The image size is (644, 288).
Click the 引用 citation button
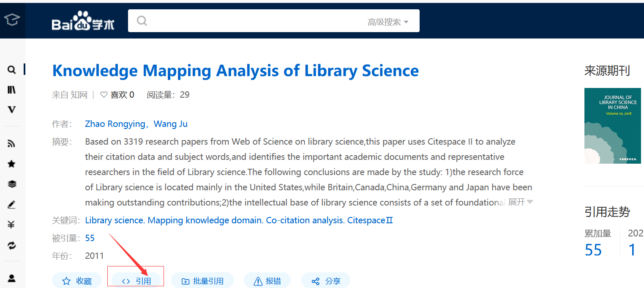[x=135, y=280]
